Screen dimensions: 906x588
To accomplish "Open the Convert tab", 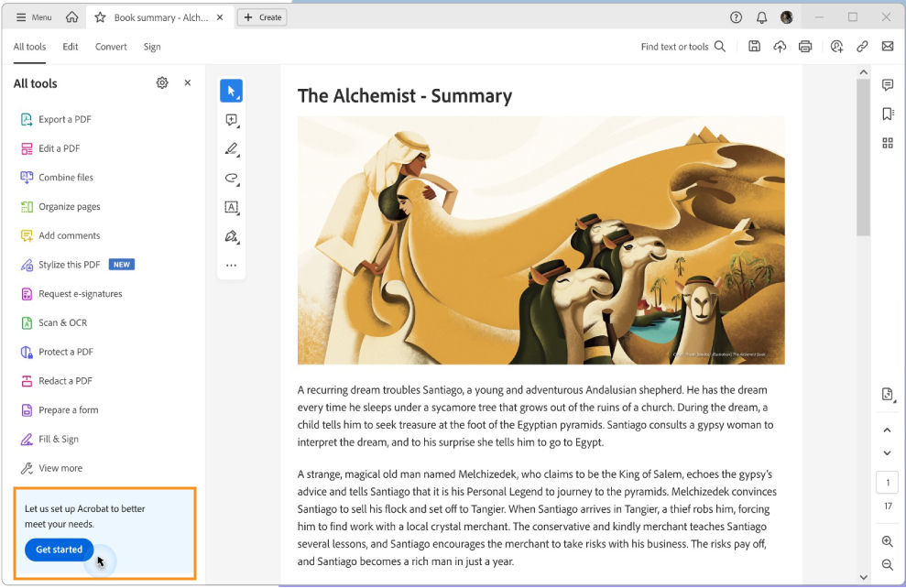I will point(111,47).
